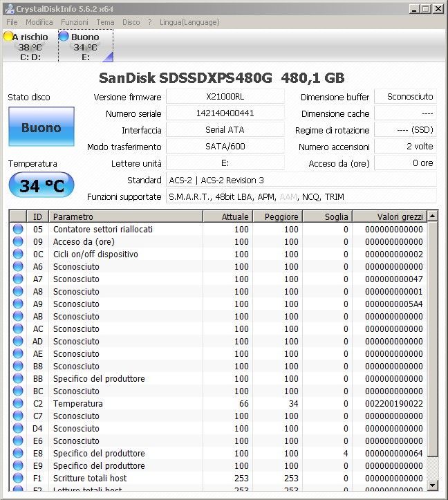This screenshot has height=500, width=448.
Task: Click the firmware version field X21000RL
Action: (225, 97)
